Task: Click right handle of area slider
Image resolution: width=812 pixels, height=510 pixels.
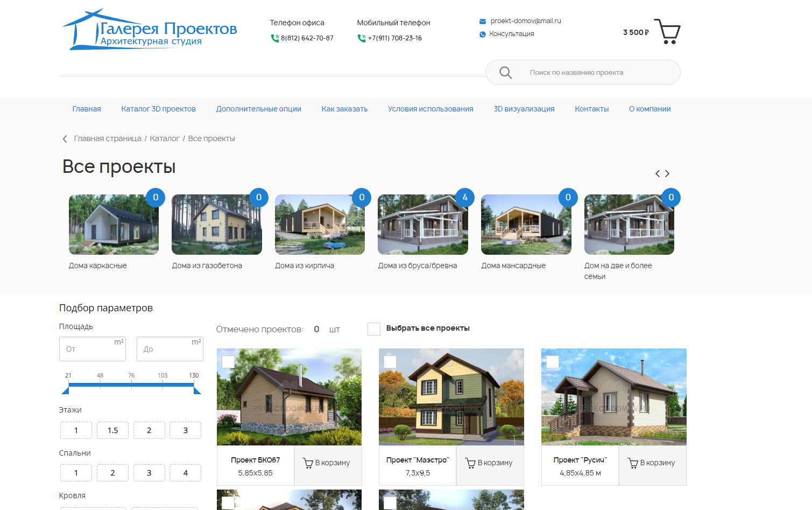Action: coord(197,390)
